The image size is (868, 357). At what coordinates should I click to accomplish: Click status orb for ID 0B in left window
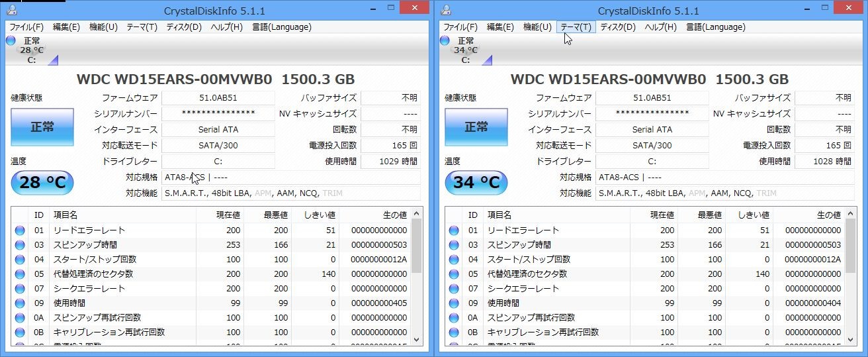pos(20,332)
